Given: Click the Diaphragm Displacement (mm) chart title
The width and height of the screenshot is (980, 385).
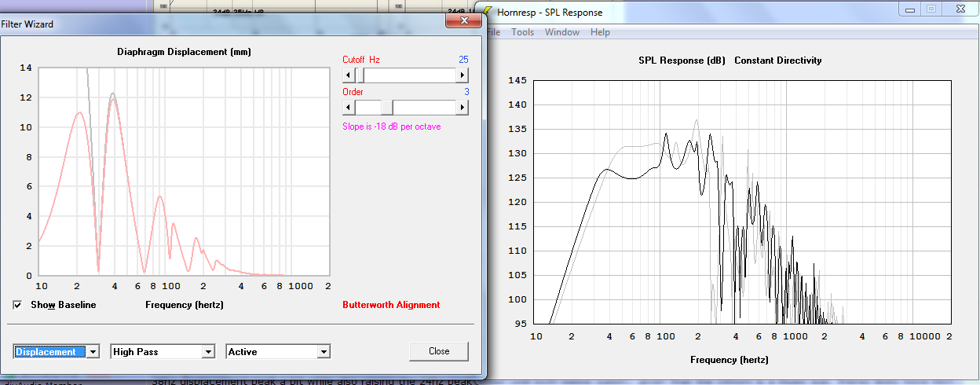Looking at the screenshot, I should tap(183, 52).
